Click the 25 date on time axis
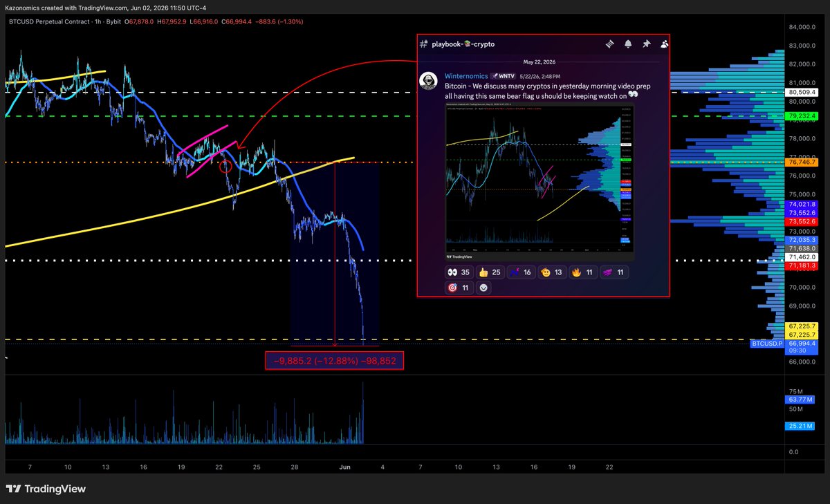 (x=257, y=467)
